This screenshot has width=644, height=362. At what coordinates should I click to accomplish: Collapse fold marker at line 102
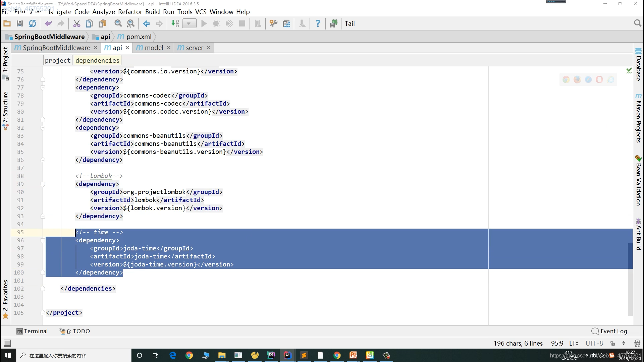point(43,289)
